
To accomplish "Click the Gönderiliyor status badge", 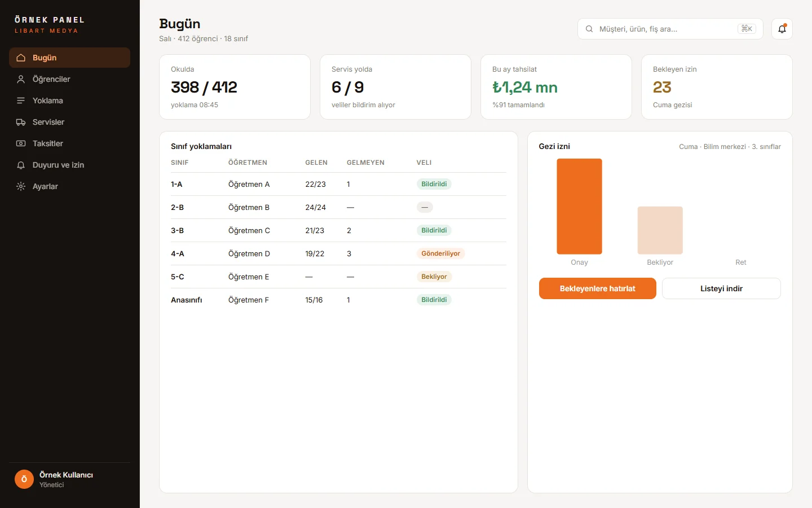I will coord(440,253).
